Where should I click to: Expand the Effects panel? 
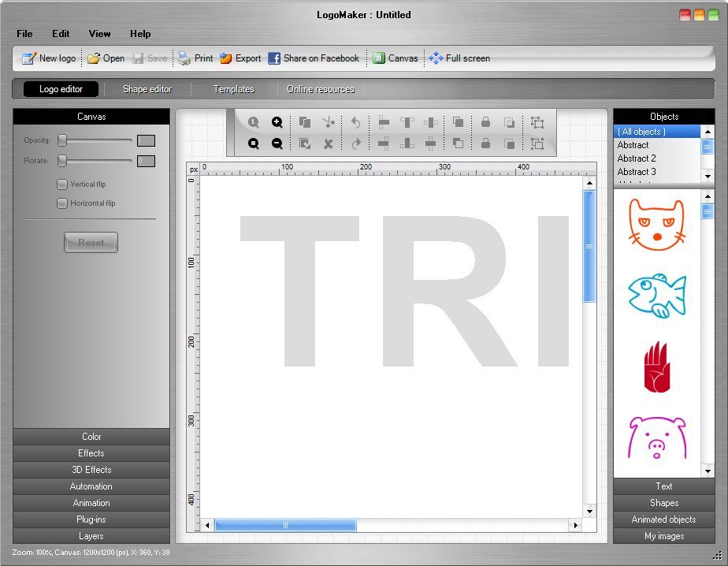click(91, 452)
